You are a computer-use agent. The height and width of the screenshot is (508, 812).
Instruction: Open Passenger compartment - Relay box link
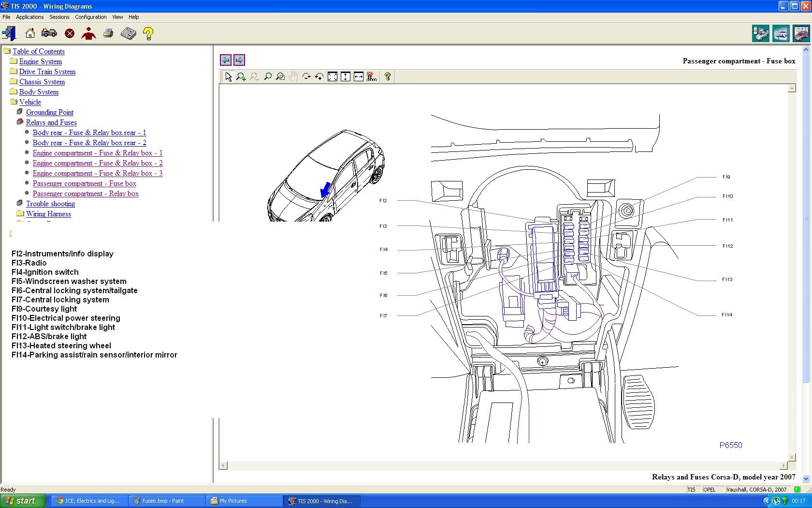click(86, 194)
